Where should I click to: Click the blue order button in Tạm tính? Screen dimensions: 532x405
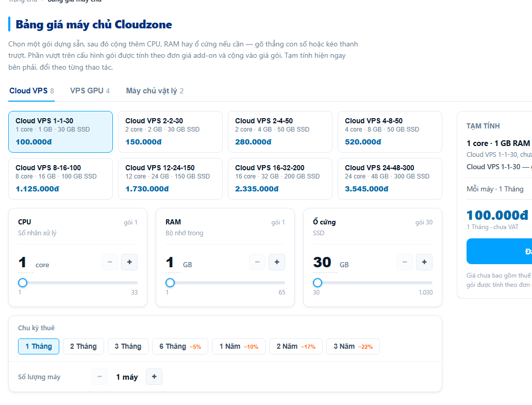coord(499,251)
